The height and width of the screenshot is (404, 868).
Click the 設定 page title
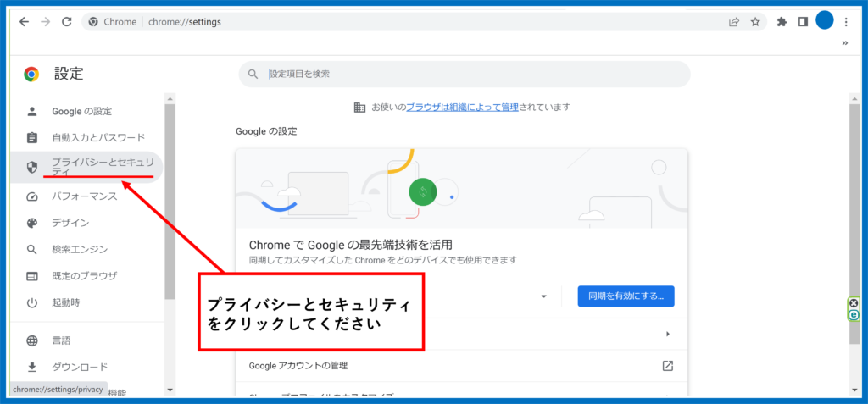69,74
